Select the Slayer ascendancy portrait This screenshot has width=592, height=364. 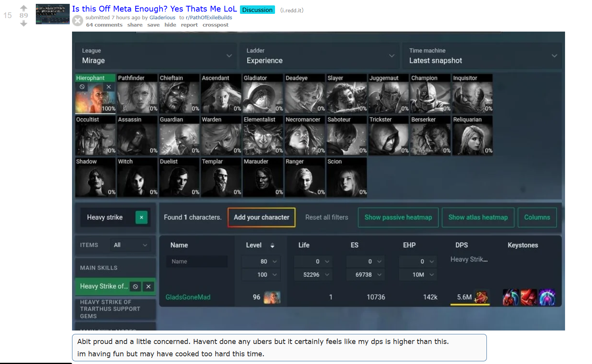347,93
